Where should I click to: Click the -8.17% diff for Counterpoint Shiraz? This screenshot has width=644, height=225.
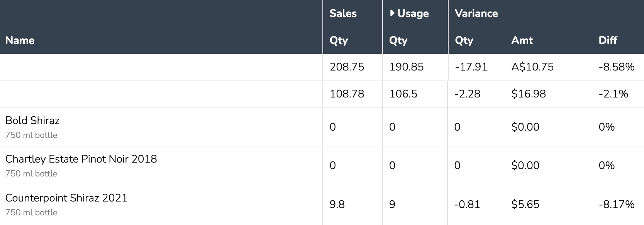click(x=616, y=204)
